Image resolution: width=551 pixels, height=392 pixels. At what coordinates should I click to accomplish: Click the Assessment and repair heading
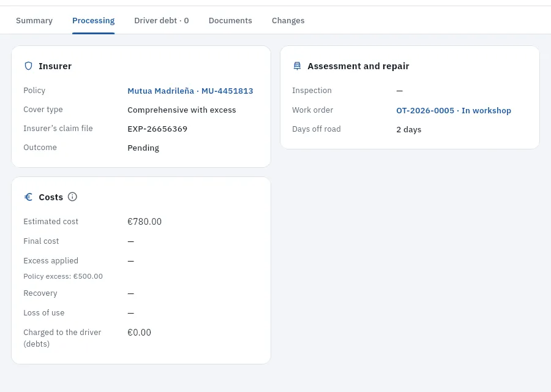[x=358, y=66]
